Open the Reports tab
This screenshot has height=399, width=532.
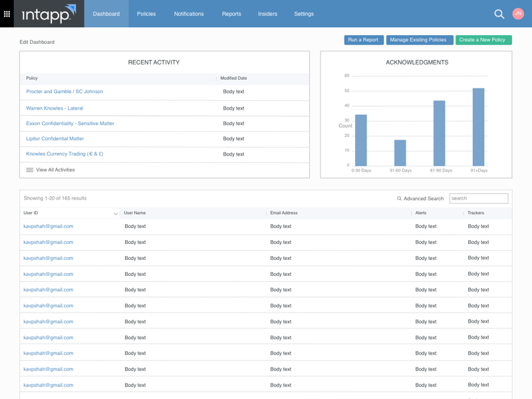[231, 14]
